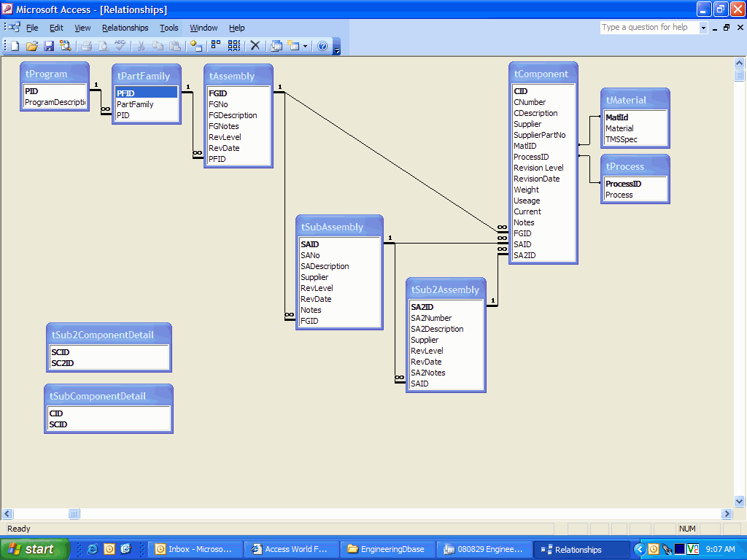Switch to EngineeringDbase taskbar button

[x=388, y=549]
